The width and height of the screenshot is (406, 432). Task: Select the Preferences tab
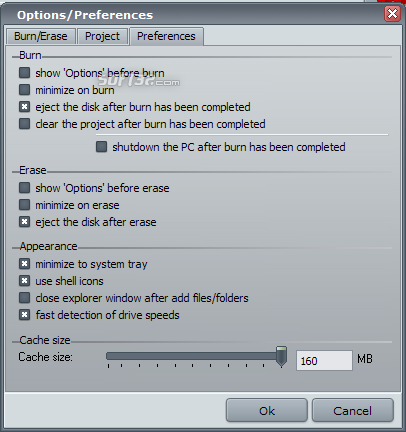pyautogui.click(x=166, y=36)
